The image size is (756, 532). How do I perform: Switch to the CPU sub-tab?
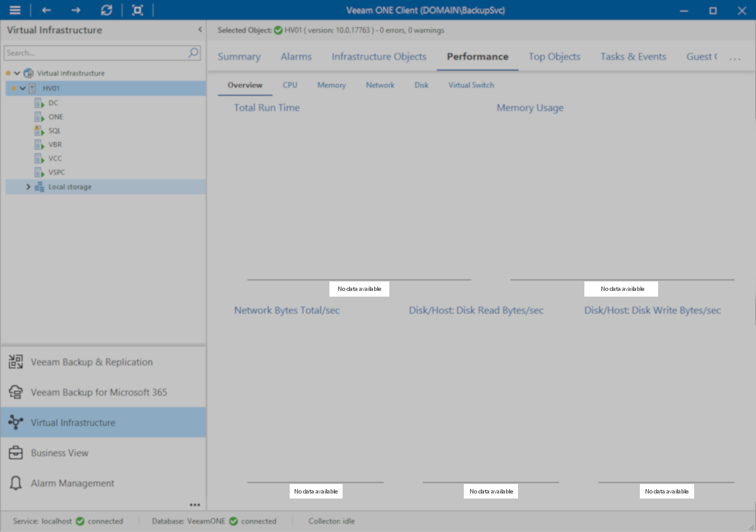290,85
